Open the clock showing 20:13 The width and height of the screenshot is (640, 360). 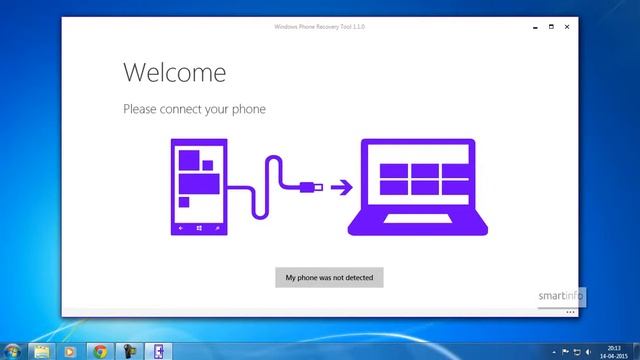613,352
